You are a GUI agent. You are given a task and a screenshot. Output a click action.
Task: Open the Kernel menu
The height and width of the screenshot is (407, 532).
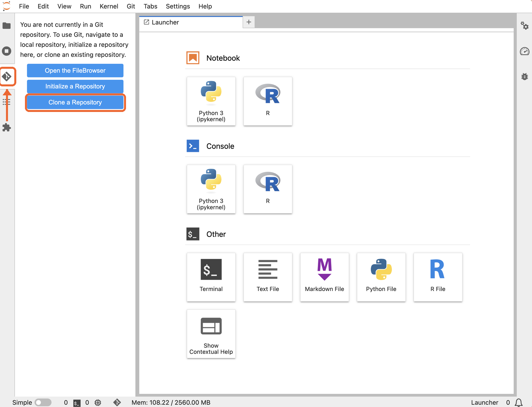(109, 6)
